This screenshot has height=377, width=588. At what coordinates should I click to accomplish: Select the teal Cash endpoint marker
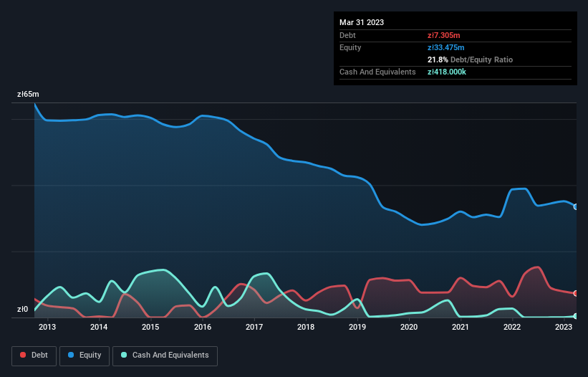coord(576,316)
